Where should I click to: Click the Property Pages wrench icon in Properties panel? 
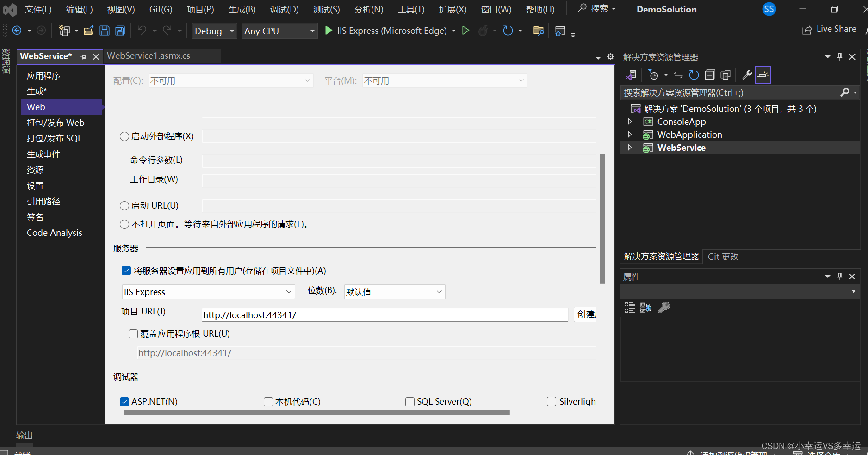click(664, 307)
